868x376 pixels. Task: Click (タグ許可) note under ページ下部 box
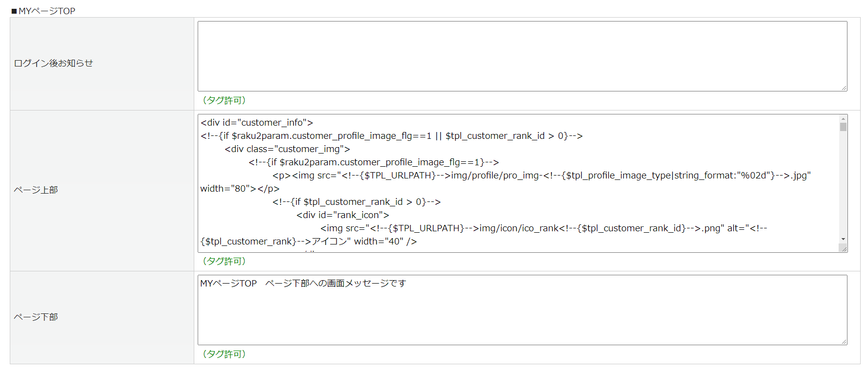point(224,354)
